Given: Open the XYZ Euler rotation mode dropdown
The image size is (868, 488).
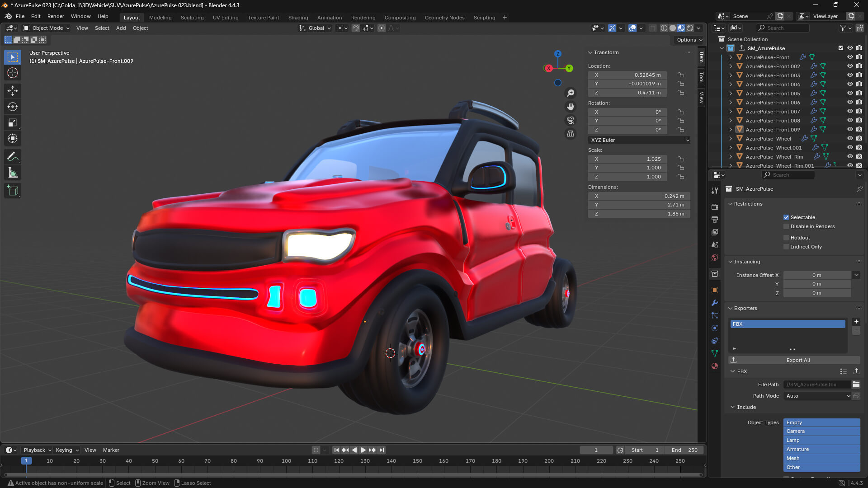Looking at the screenshot, I should (x=639, y=140).
